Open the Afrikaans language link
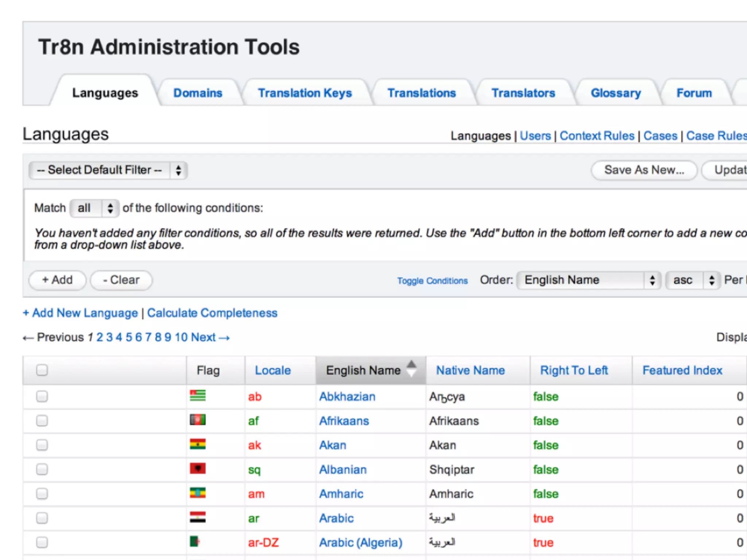747x560 pixels. pos(344,421)
